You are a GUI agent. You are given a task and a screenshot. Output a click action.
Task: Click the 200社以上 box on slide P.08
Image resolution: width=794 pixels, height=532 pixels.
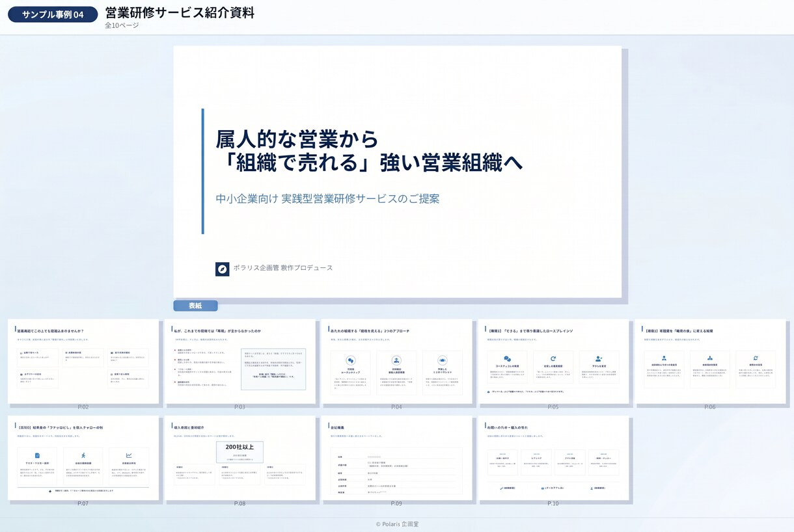click(x=240, y=452)
